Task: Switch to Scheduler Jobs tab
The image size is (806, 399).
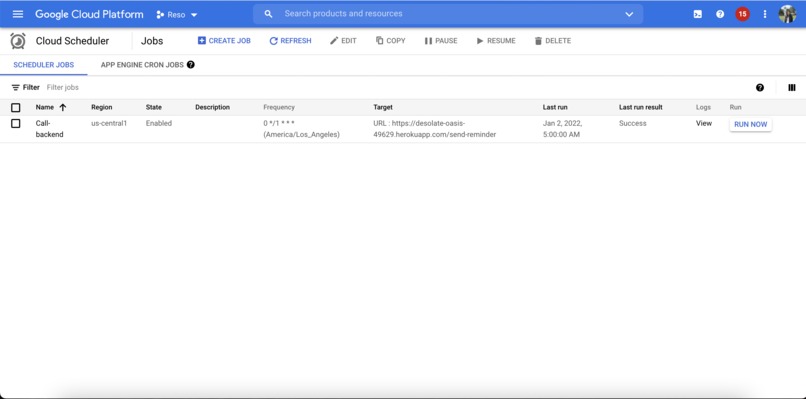Action: tap(44, 65)
